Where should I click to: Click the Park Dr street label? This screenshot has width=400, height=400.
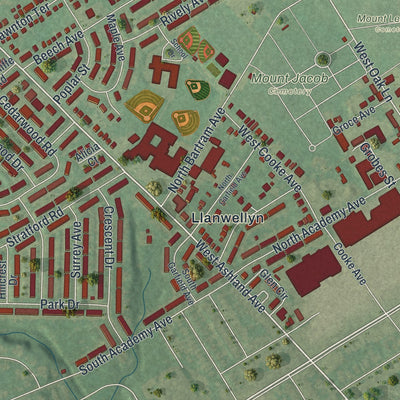click(60, 304)
